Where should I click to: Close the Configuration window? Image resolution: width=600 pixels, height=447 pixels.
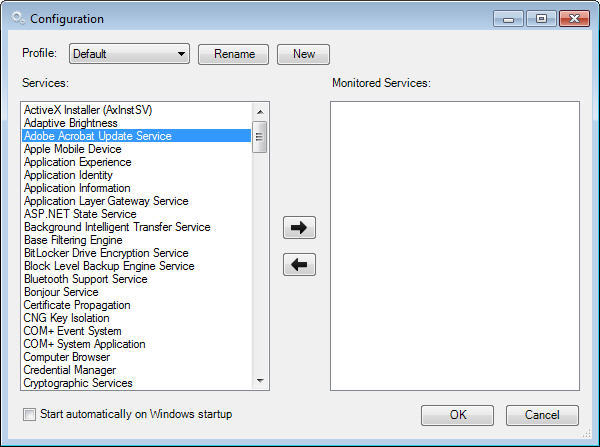574,19
